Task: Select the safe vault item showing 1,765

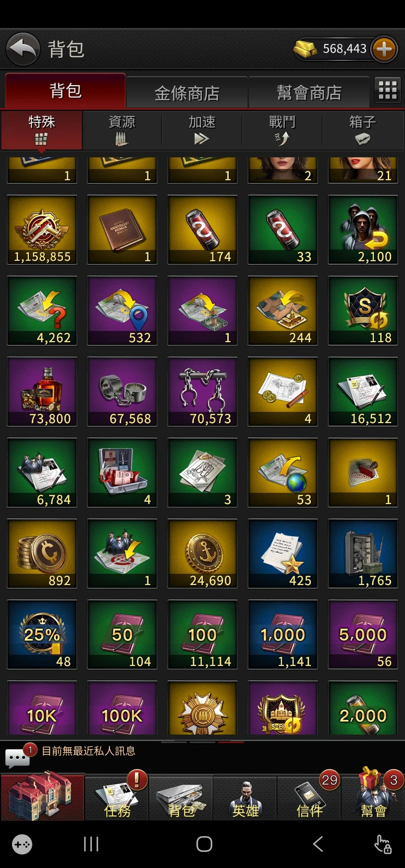Action: [x=363, y=554]
